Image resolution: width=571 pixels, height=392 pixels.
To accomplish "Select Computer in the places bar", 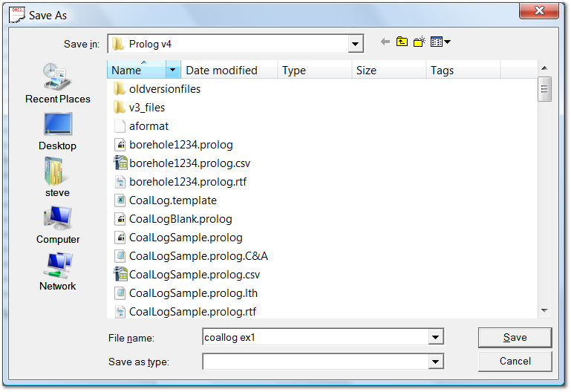I will [x=57, y=223].
